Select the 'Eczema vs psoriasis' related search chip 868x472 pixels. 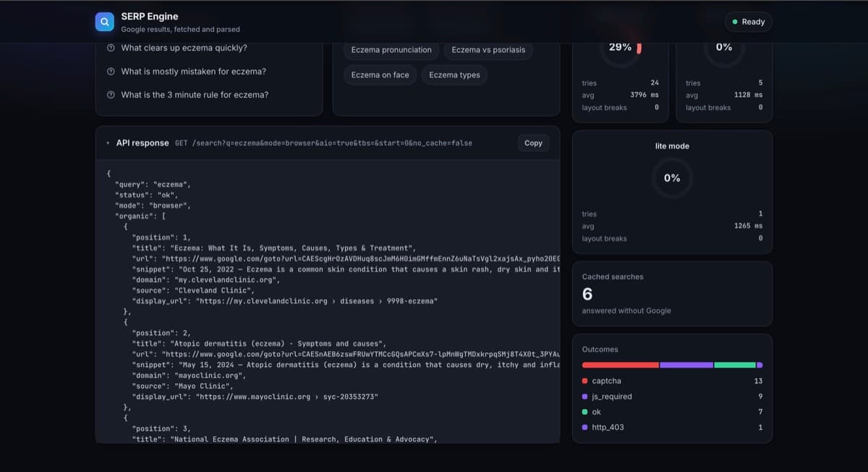(x=488, y=50)
